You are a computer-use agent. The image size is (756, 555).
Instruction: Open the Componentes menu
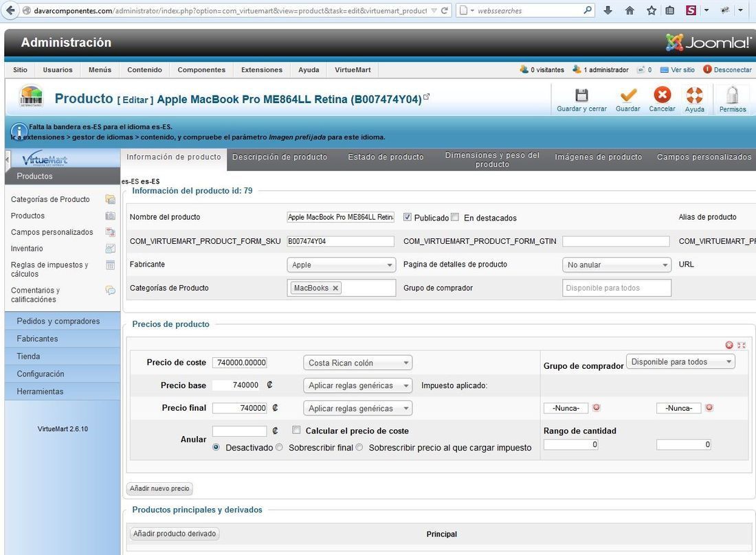(201, 70)
